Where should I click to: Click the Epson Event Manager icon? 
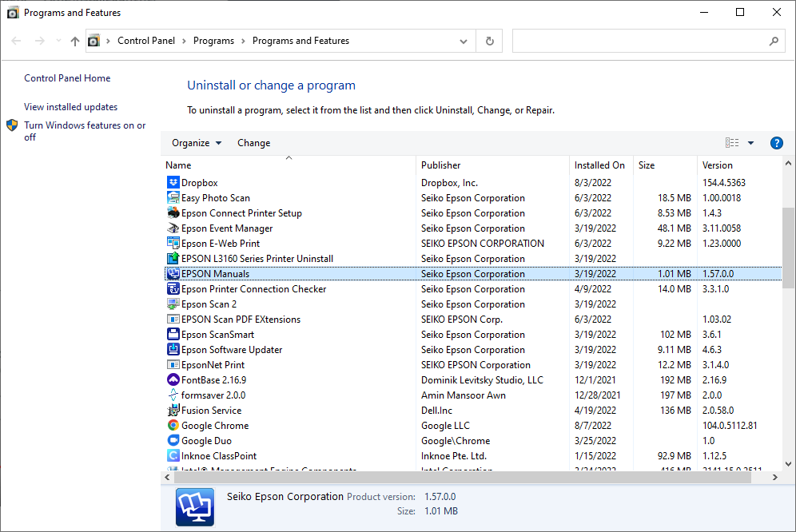pos(173,228)
